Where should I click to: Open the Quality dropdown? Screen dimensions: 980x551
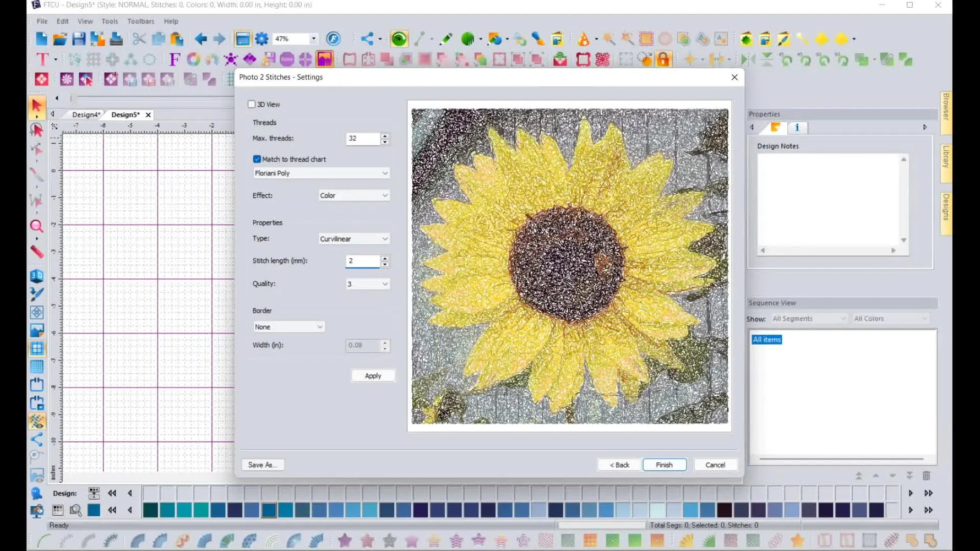[x=367, y=284]
